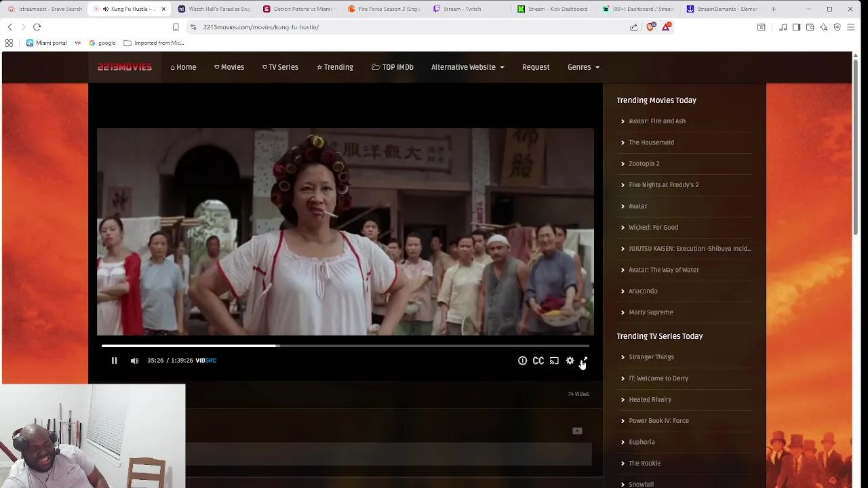The image size is (868, 488).
Task: Enter fullscreen via player expand icon
Action: click(585, 361)
